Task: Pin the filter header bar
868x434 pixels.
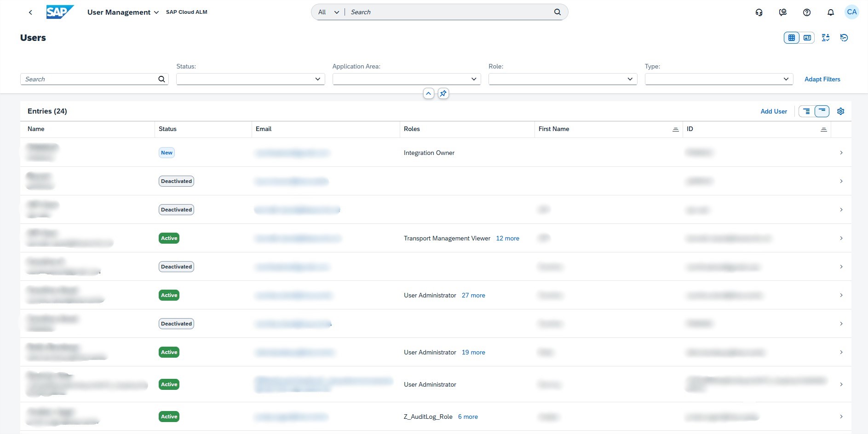Action: click(x=443, y=94)
